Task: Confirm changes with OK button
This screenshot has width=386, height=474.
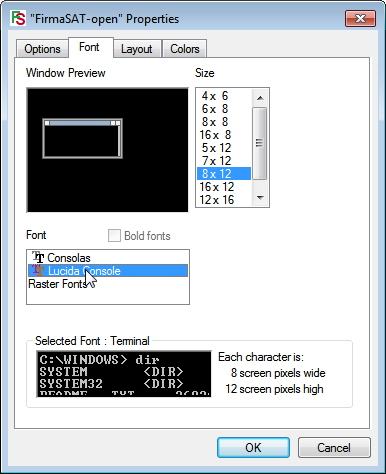Action: (253, 447)
